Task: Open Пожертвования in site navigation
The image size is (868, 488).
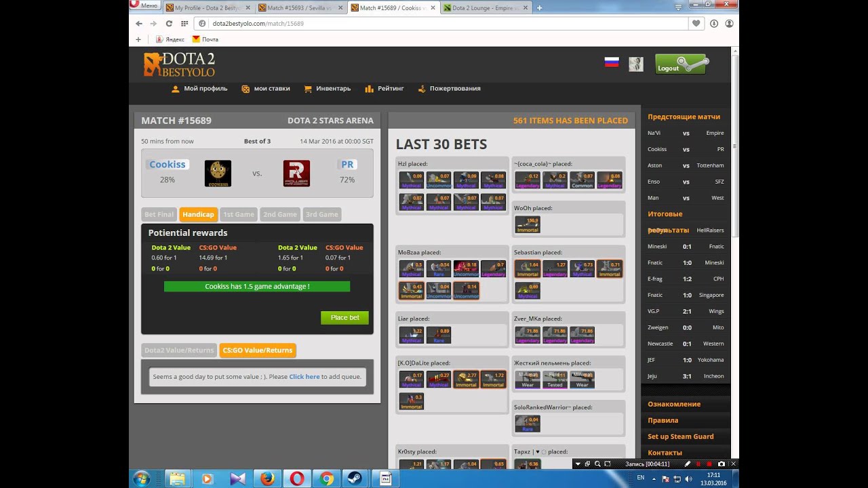Action: pos(449,89)
